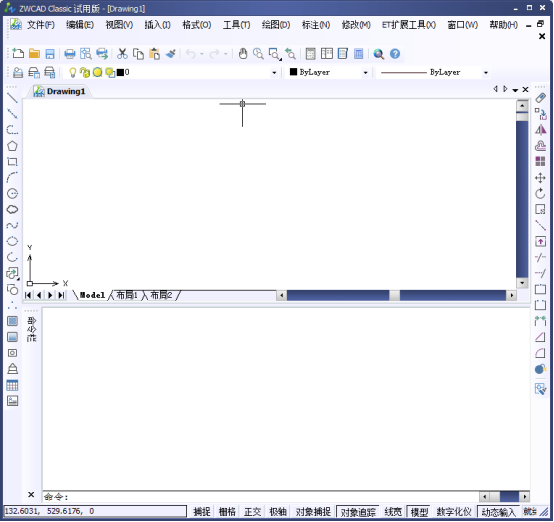The width and height of the screenshot is (554, 522).
Task: Activate the Pan hand tool
Action: [x=243, y=54]
